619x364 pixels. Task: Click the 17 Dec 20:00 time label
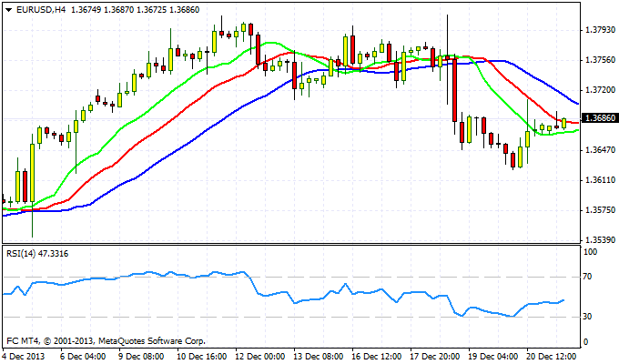point(435,357)
